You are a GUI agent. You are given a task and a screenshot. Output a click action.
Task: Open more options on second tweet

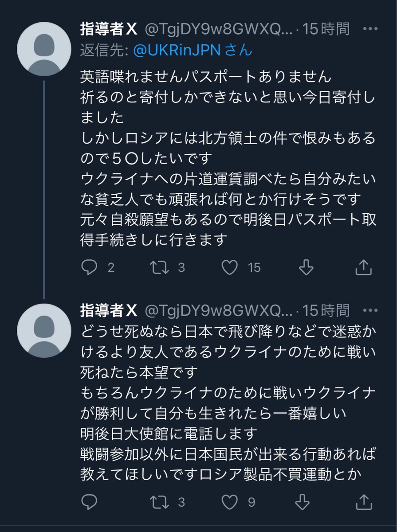(370, 310)
